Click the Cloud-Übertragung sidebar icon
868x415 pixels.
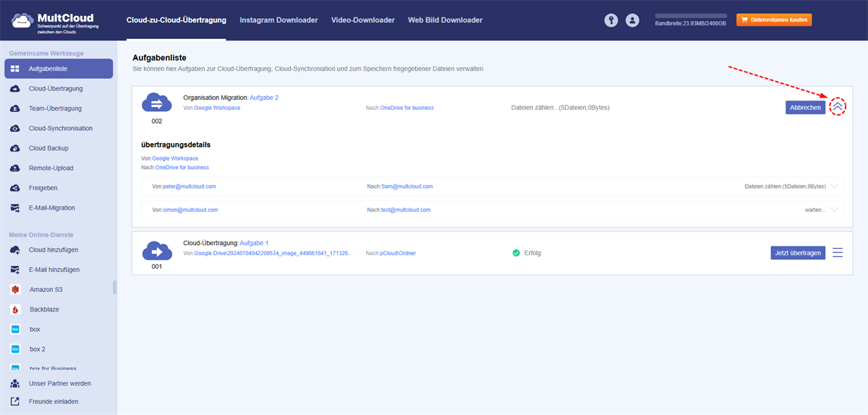coord(15,89)
